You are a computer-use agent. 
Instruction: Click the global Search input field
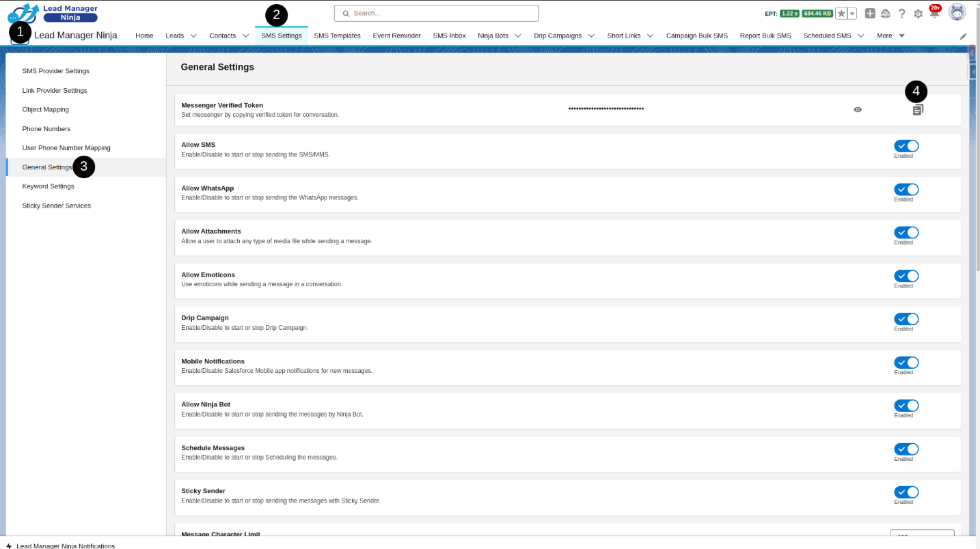[x=436, y=13]
